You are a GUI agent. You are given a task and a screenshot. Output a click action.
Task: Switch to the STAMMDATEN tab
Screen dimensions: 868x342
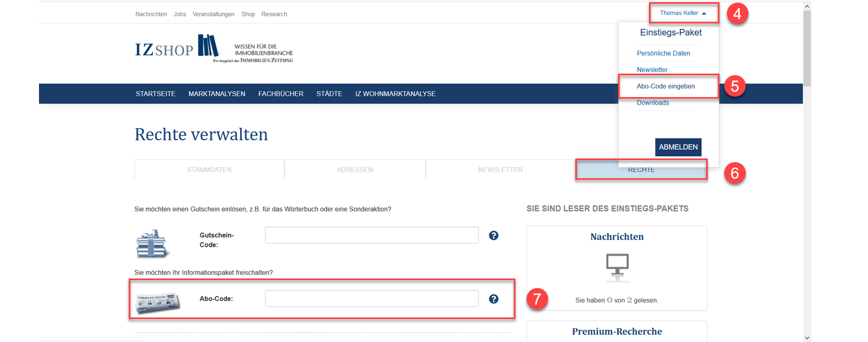pyautogui.click(x=209, y=170)
